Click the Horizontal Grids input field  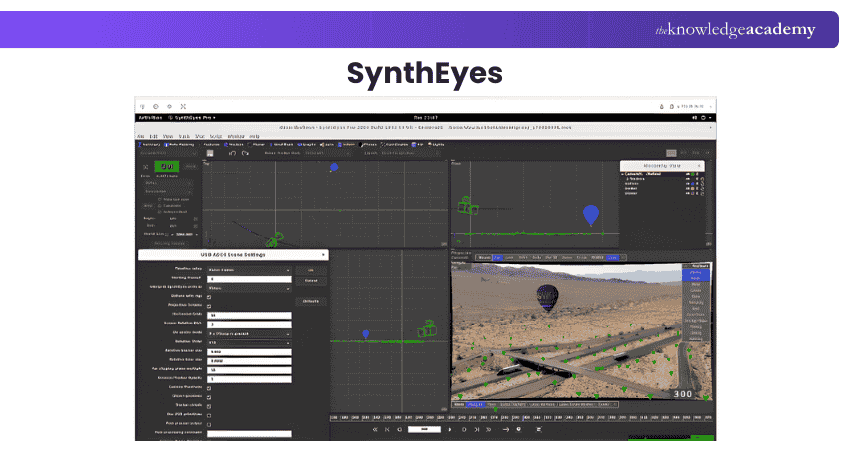[249, 316]
